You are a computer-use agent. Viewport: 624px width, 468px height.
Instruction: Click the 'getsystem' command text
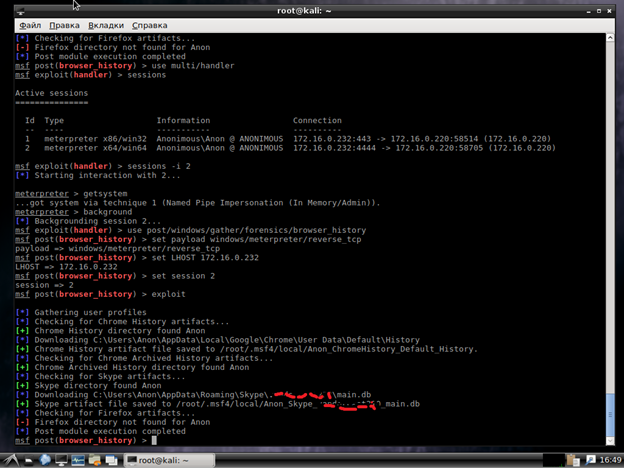point(105,194)
